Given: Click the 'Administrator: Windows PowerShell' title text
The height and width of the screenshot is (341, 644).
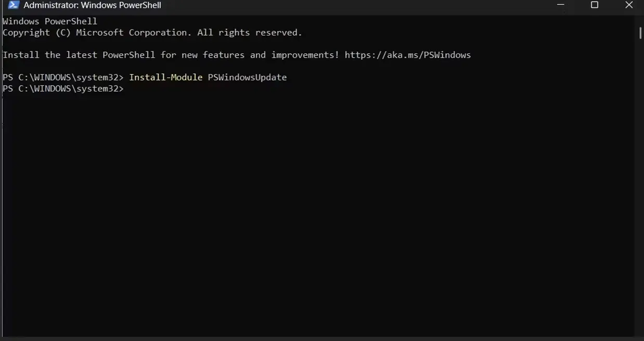Looking at the screenshot, I should pos(93,5).
